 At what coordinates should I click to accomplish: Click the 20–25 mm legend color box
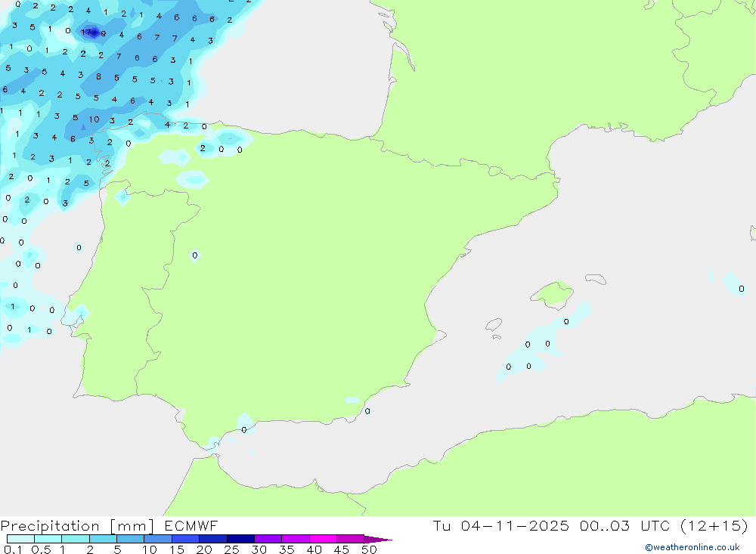pos(213,539)
